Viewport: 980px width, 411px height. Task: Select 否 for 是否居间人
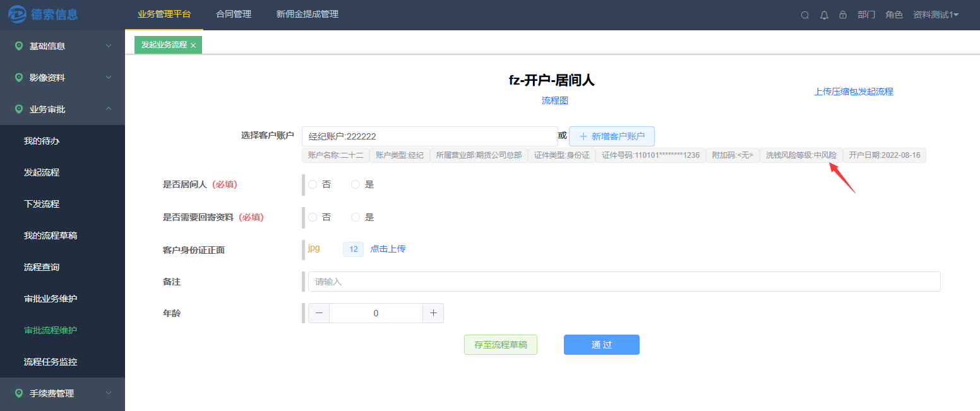313,184
